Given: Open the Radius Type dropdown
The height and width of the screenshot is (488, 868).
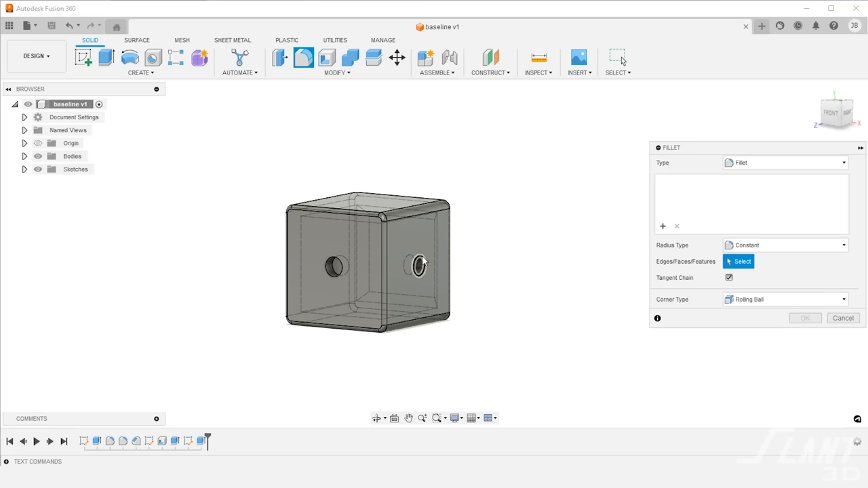Looking at the screenshot, I should (843, 245).
